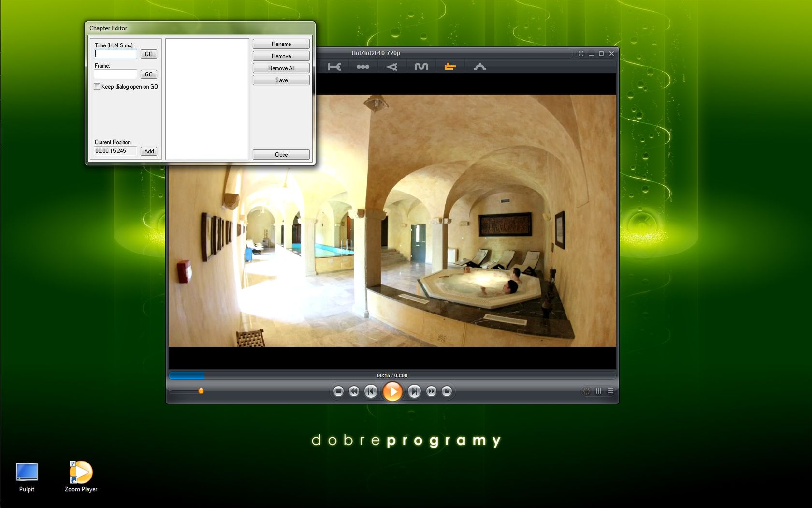Minimize the Zoom Player window
Screen dimensions: 812x508
coord(591,54)
